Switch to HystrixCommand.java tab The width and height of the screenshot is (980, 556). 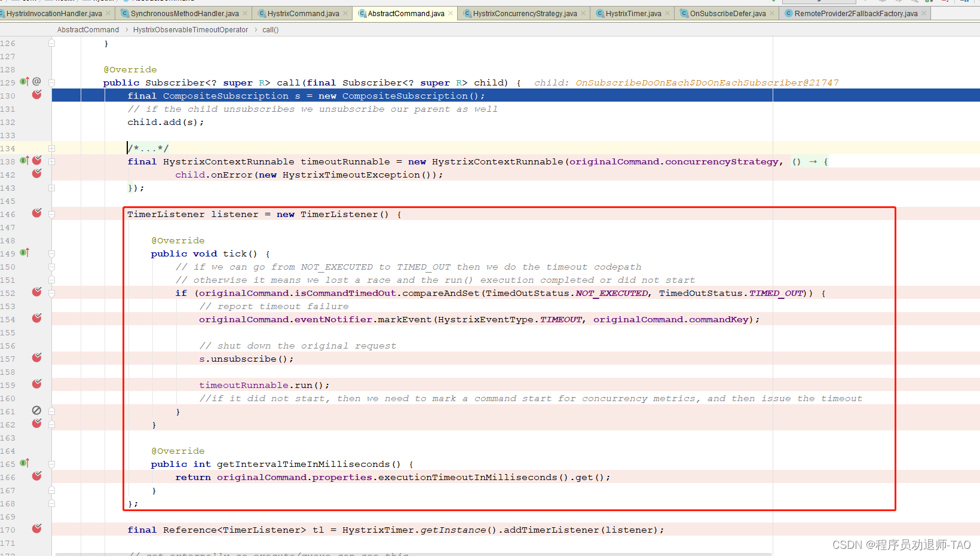point(303,13)
